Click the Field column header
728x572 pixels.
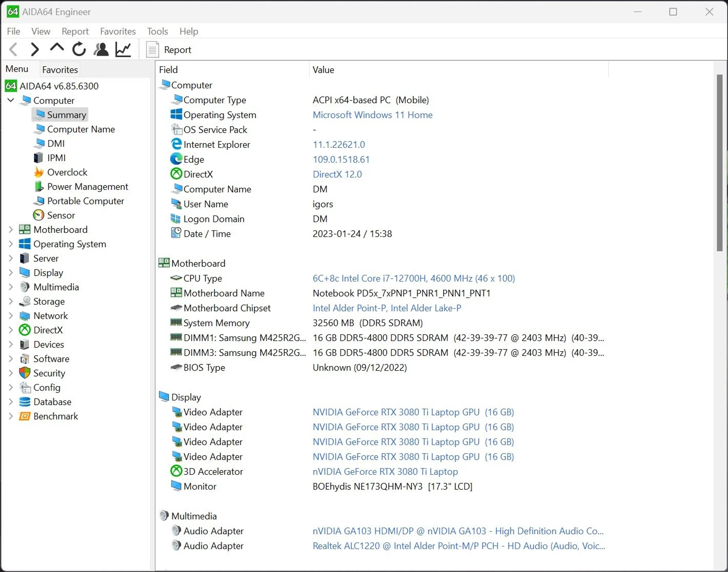click(232, 69)
